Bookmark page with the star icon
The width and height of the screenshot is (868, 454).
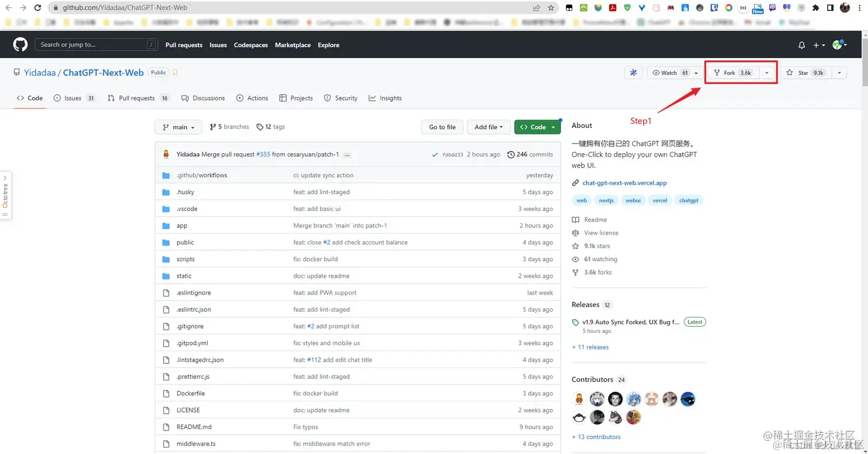coord(551,8)
